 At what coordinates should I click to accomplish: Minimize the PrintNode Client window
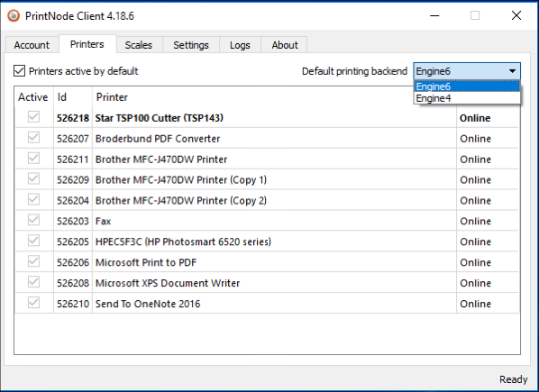coord(434,15)
